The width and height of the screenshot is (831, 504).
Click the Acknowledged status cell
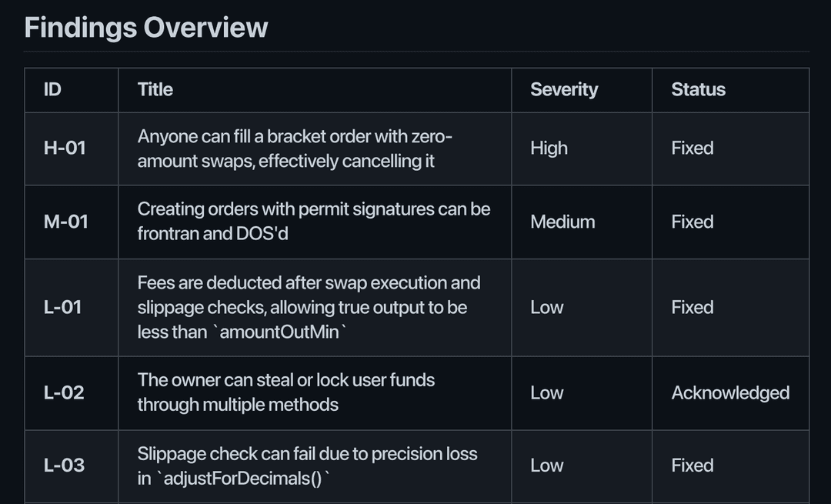click(730, 392)
